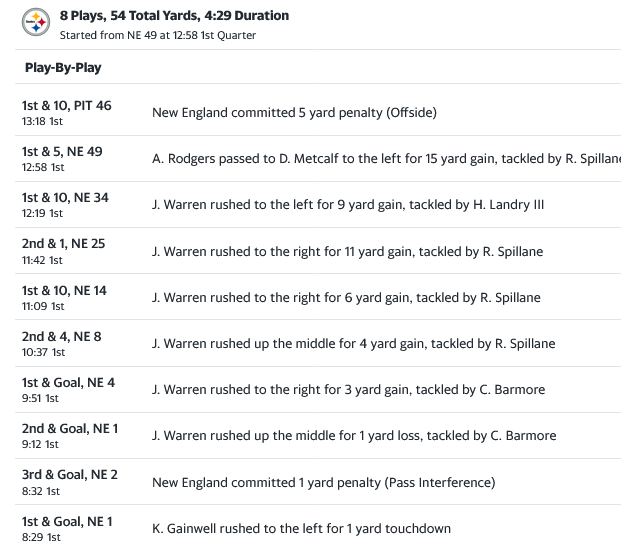Click Warren's 4 yard rush up the middle
Screen dimensions: 621x545
pyautogui.click(x=353, y=343)
